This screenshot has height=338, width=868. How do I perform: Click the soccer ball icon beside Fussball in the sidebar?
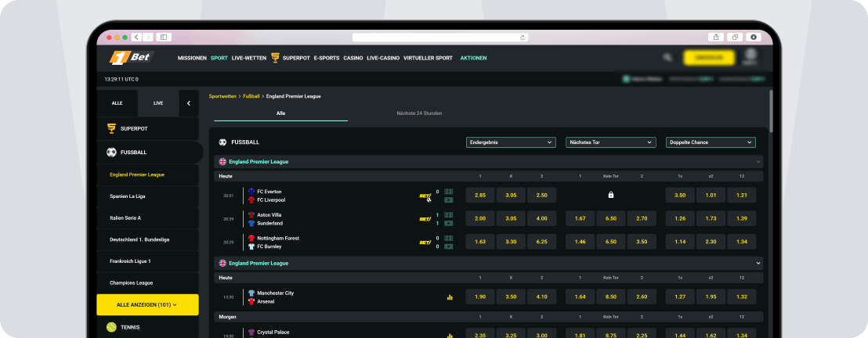click(111, 152)
